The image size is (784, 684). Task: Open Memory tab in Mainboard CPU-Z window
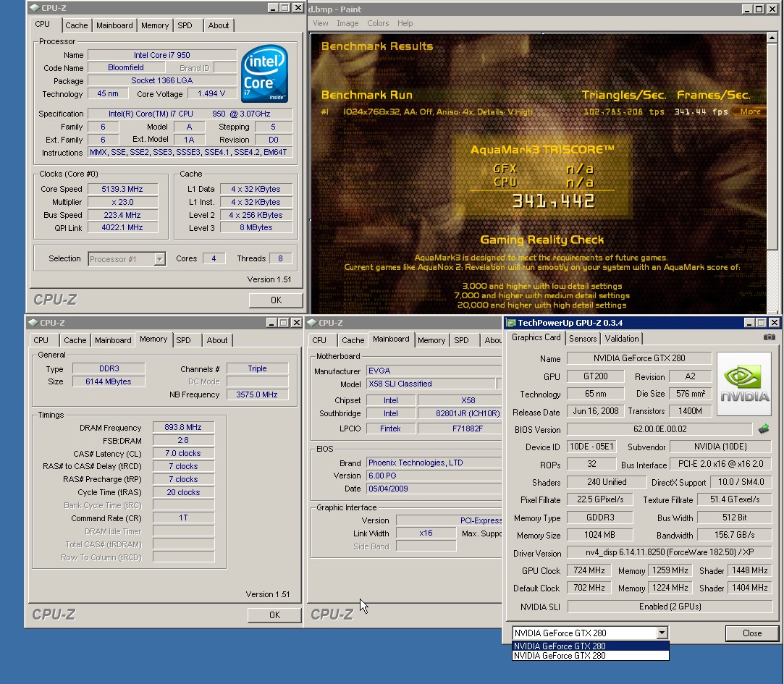[431, 340]
